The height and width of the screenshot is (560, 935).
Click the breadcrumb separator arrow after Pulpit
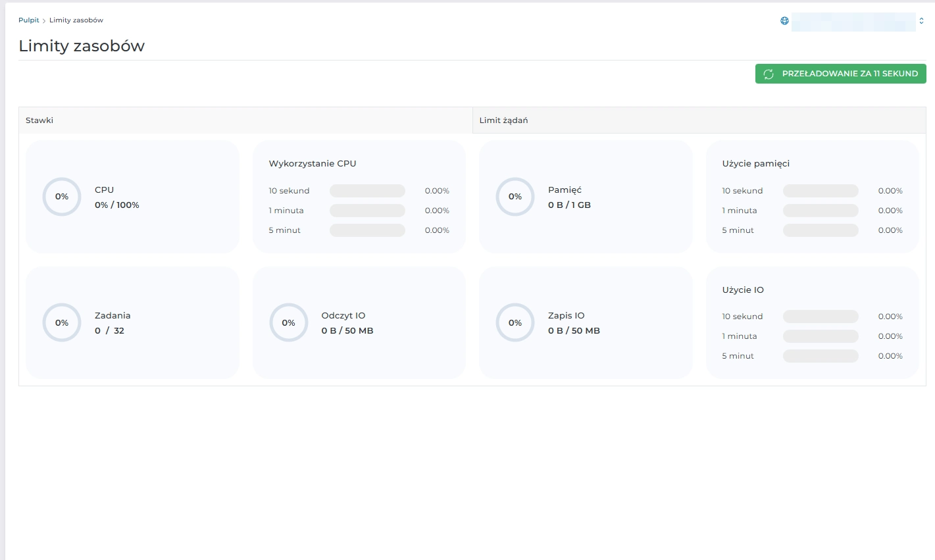point(44,20)
